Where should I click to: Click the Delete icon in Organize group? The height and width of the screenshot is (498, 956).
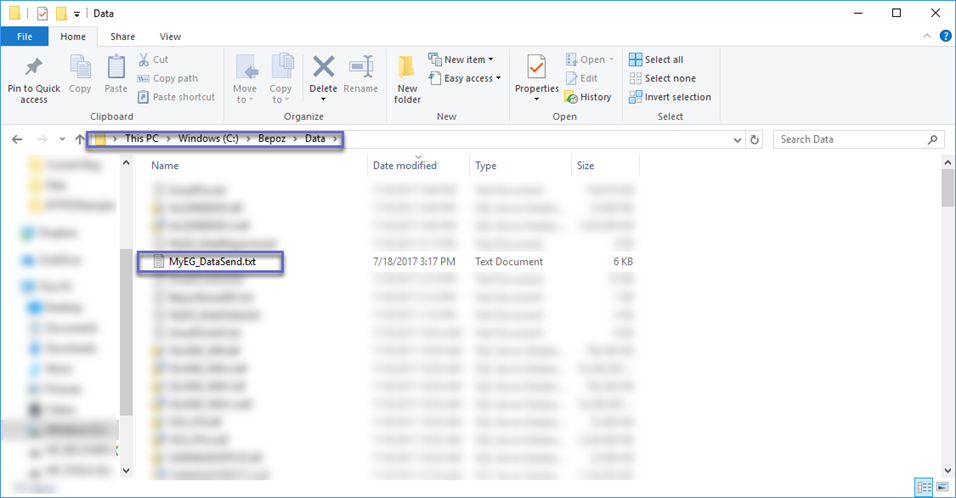pyautogui.click(x=323, y=68)
